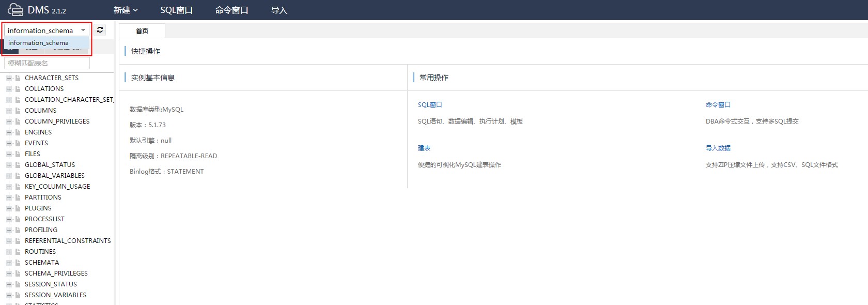Switch to the 首页 tab
Screen dimensions: 868x305
[x=142, y=31]
